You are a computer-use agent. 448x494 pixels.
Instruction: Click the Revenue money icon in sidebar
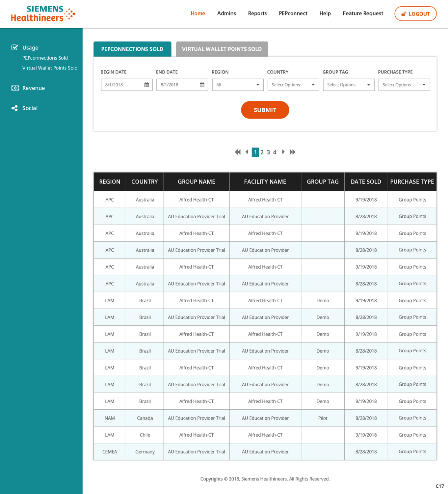point(15,88)
